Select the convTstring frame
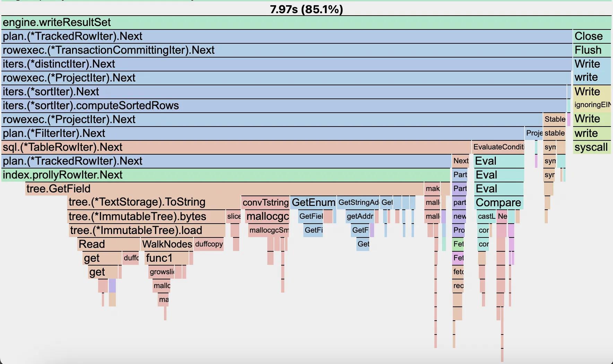Screen dimensions: 613x364 [265, 202]
